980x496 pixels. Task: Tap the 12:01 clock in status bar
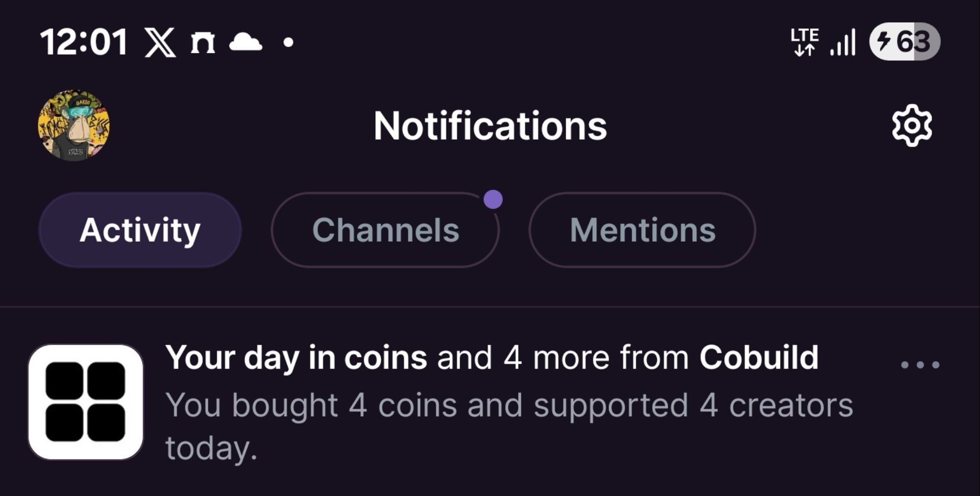coord(84,42)
